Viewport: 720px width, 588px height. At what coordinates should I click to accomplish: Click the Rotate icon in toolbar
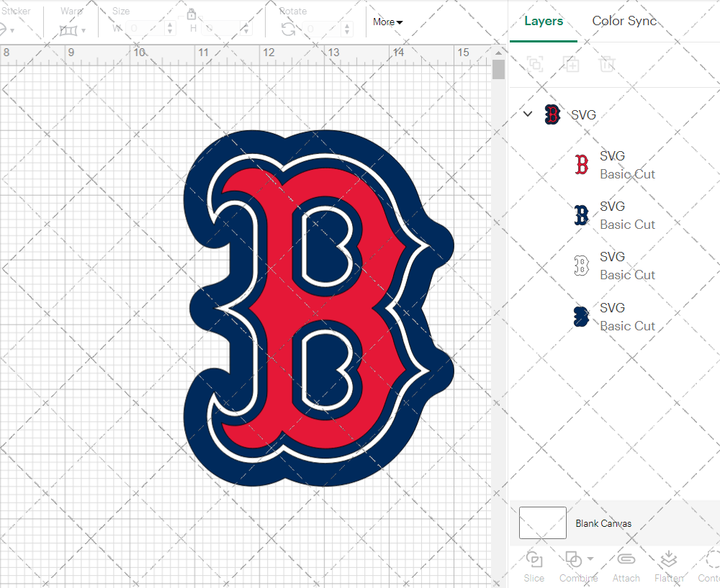pos(288,29)
